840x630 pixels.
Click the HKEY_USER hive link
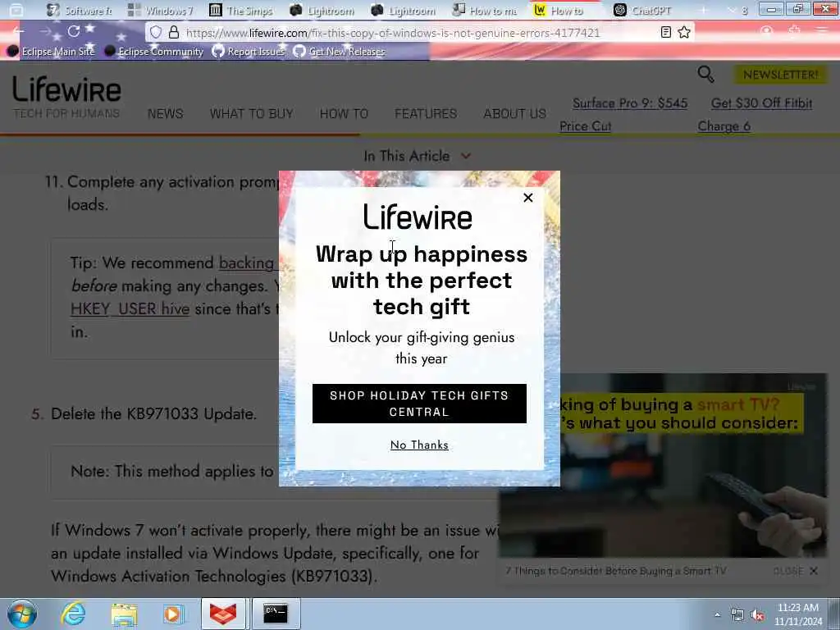coord(130,309)
